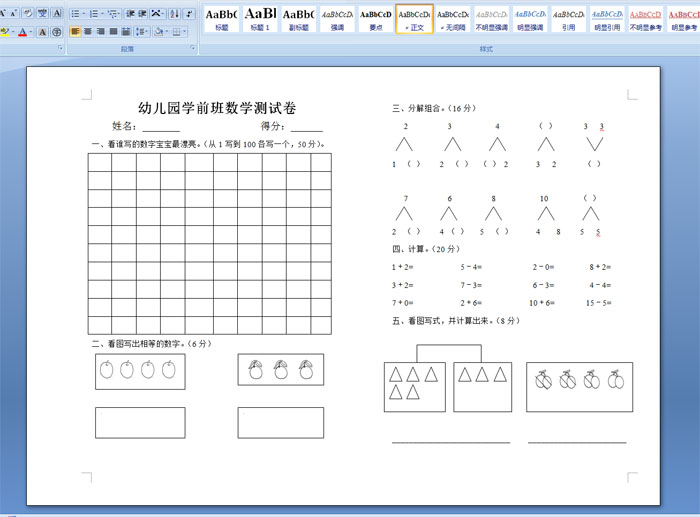Click the 姓名 blank line

(161, 128)
